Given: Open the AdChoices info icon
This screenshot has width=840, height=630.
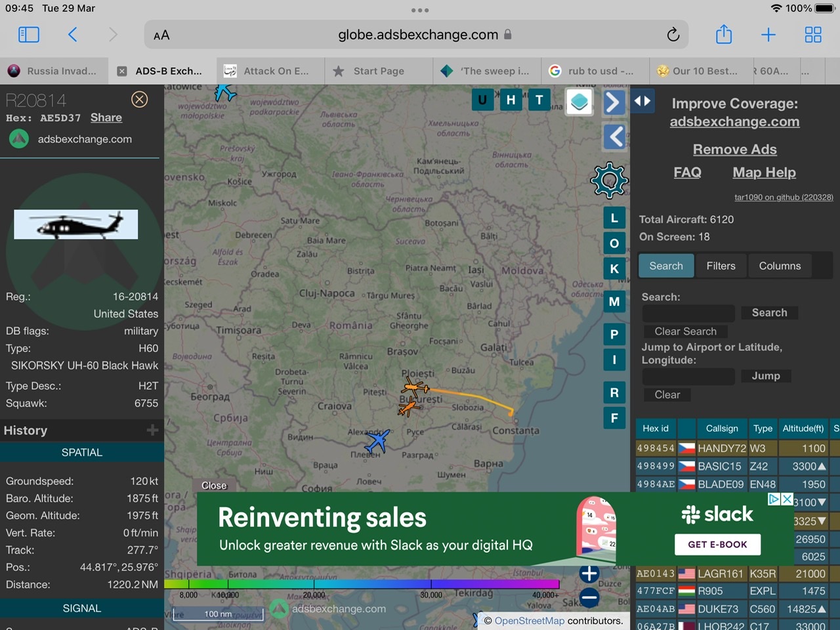Looking at the screenshot, I should pyautogui.click(x=774, y=499).
